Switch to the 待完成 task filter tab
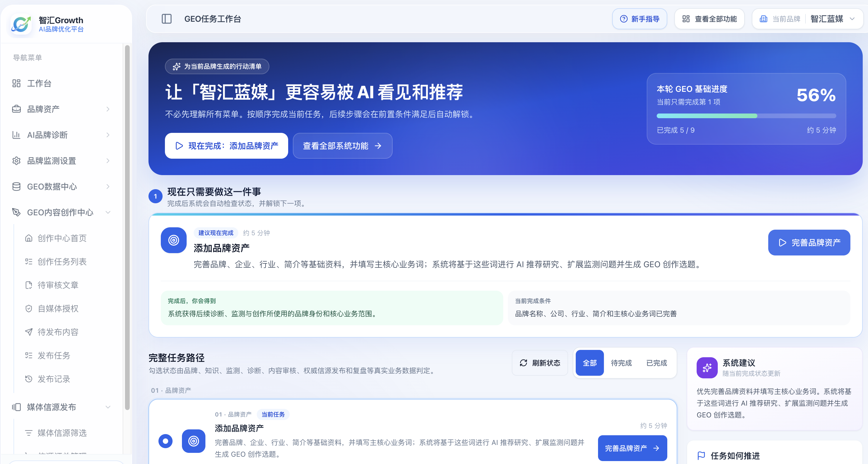The height and width of the screenshot is (464, 868). coord(621,363)
